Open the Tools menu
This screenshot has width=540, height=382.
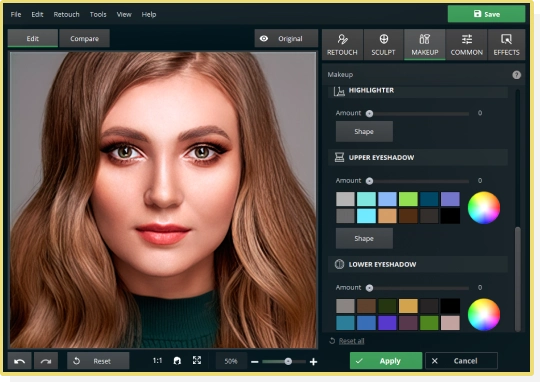click(98, 14)
